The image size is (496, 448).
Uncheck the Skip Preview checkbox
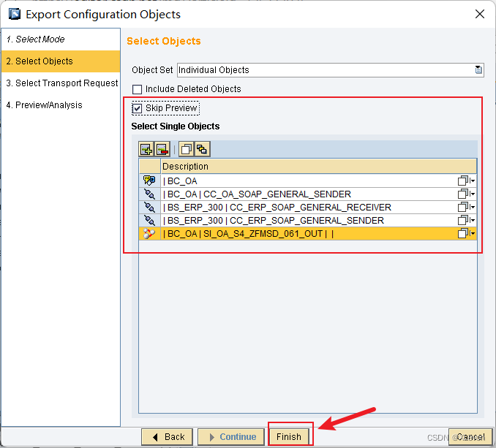(137, 108)
